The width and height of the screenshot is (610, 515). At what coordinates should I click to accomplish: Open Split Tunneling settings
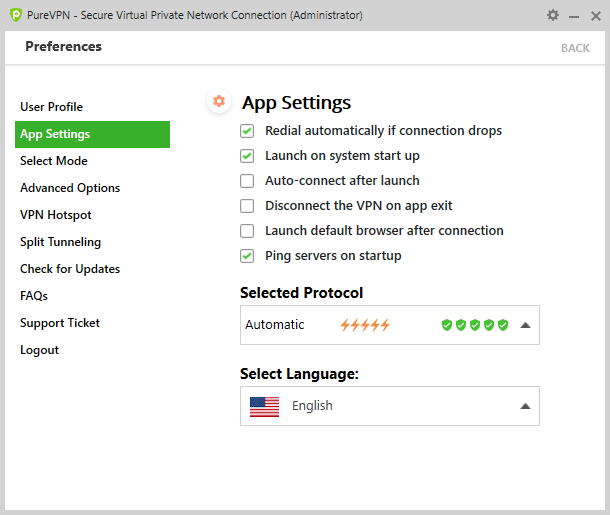click(60, 242)
